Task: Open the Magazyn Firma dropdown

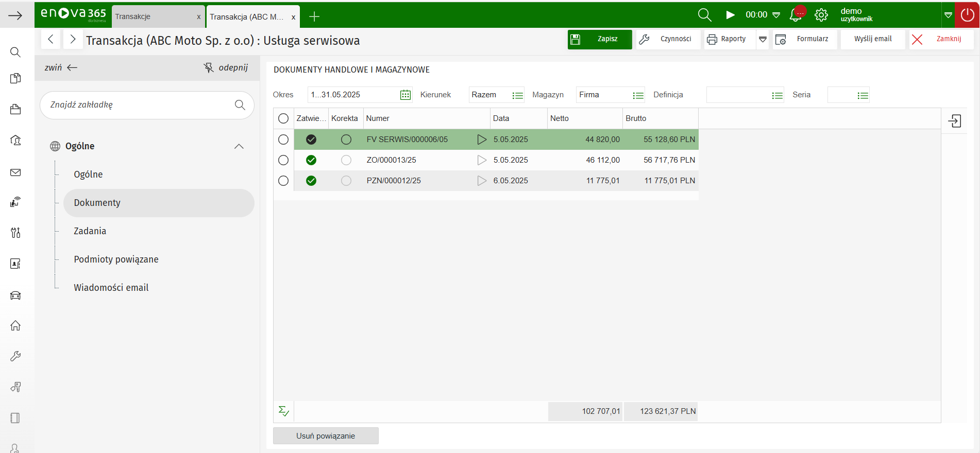Action: tap(638, 95)
